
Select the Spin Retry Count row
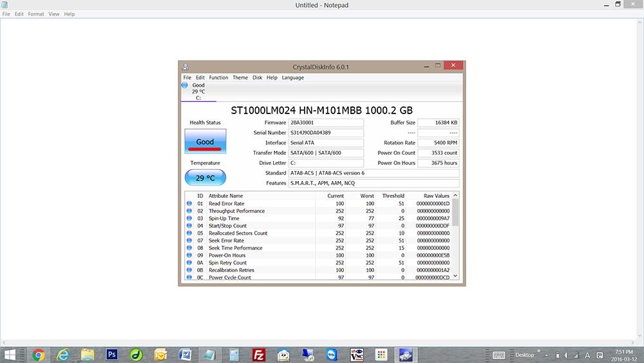(x=318, y=262)
